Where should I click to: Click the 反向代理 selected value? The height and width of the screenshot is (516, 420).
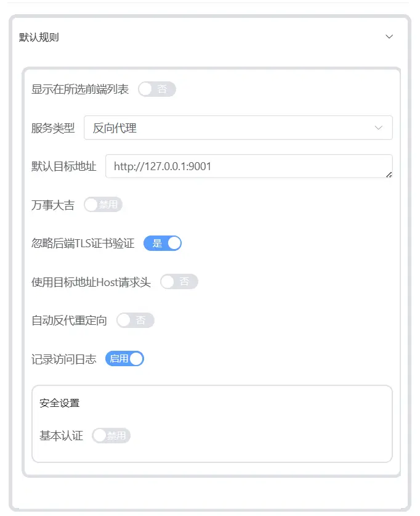[x=115, y=128]
